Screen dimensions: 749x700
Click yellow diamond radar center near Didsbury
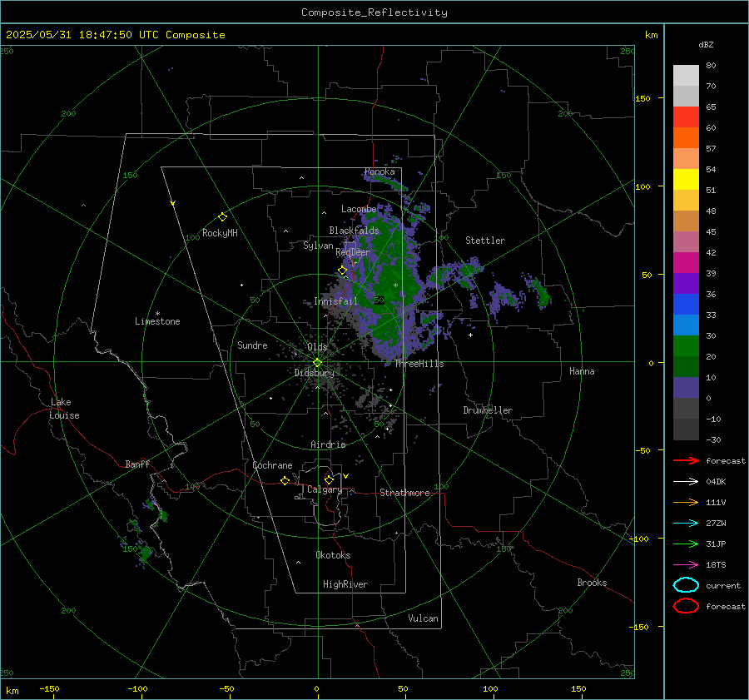point(317,363)
